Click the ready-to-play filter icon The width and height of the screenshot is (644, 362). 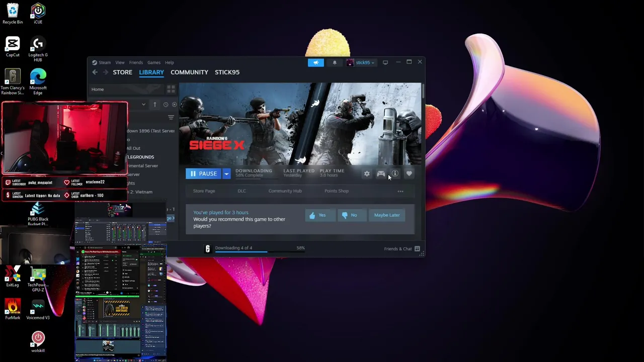pyautogui.click(x=175, y=105)
